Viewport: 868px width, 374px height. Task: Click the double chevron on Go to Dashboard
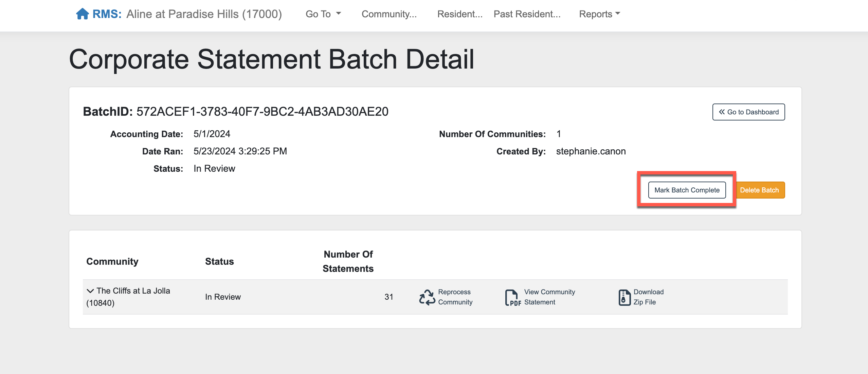pyautogui.click(x=722, y=112)
